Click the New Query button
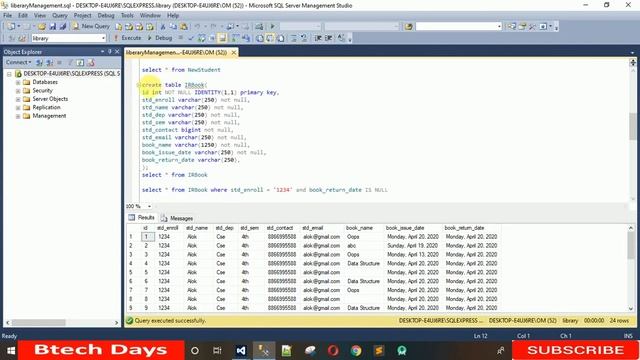The height and width of the screenshot is (360, 640). pos(91,26)
